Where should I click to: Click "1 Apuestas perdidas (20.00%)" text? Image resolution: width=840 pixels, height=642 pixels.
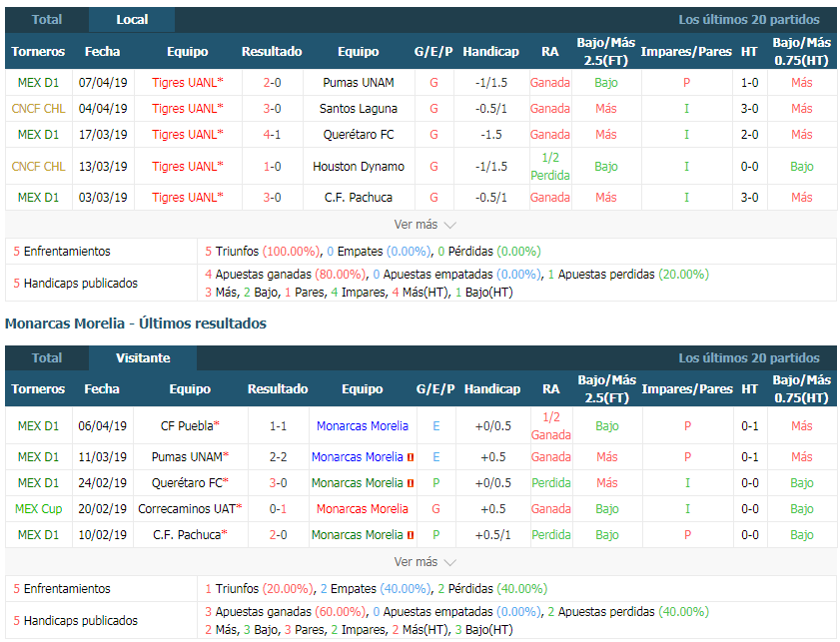point(628,275)
